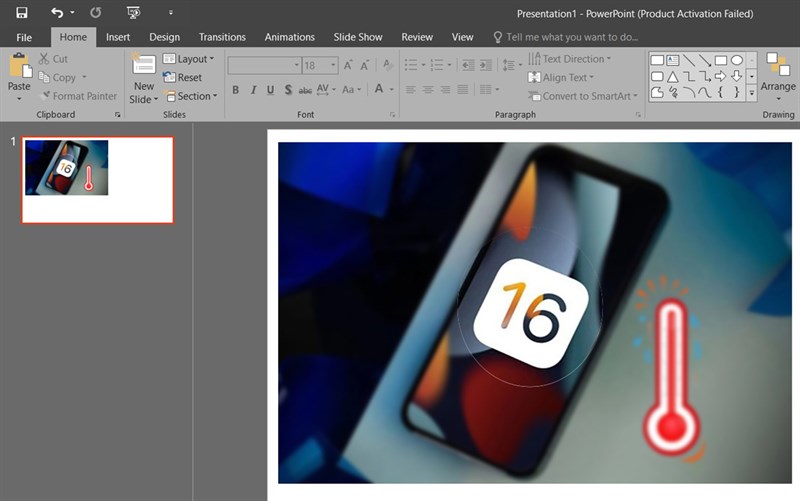Click the Tell me what you want to do box

[x=565, y=37]
